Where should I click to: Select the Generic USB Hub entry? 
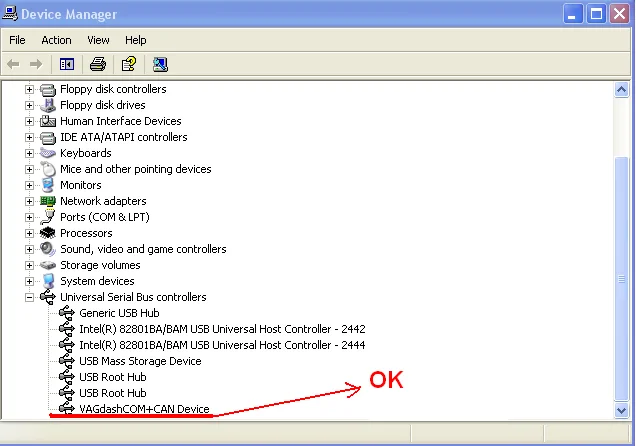[x=119, y=313]
